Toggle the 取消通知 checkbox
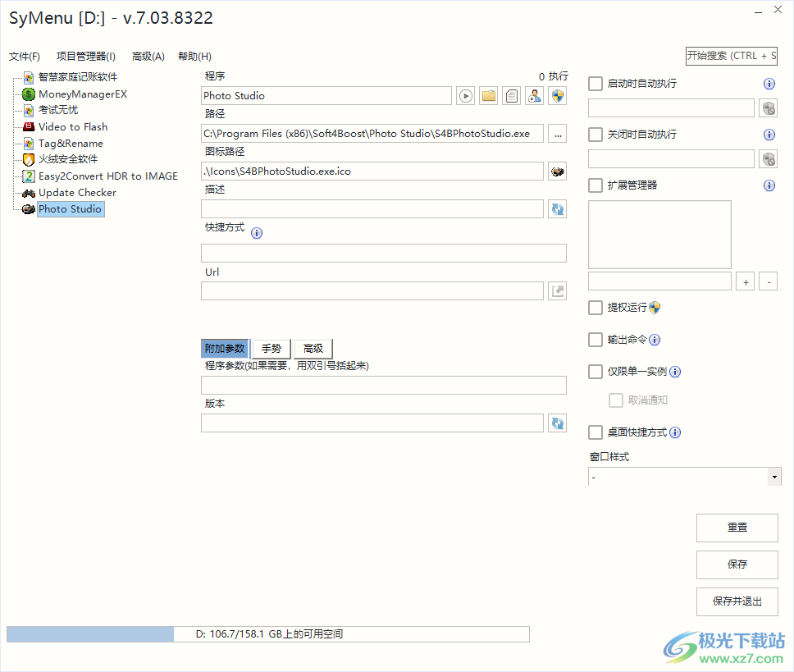The image size is (794, 672). pos(616,400)
